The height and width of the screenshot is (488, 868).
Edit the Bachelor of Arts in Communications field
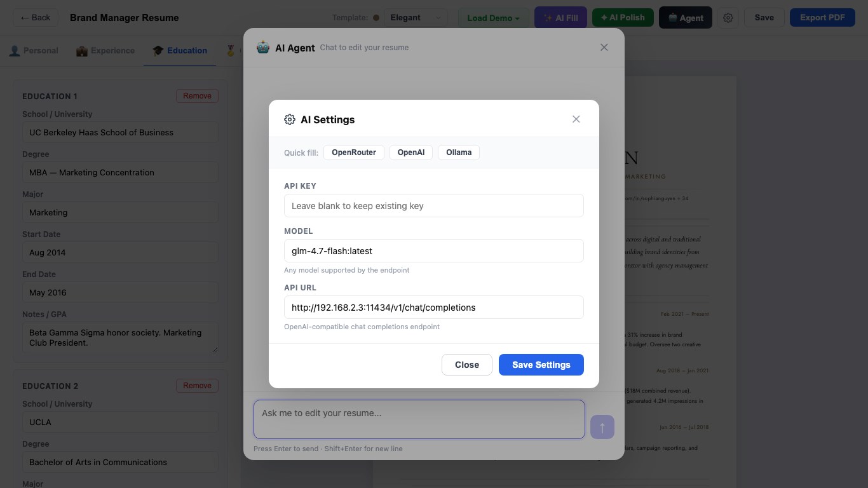coord(120,463)
